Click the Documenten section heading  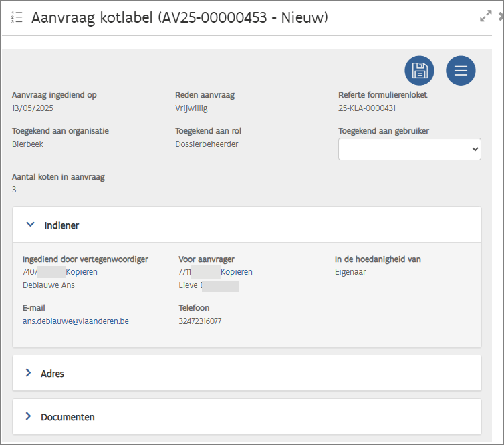click(x=68, y=417)
